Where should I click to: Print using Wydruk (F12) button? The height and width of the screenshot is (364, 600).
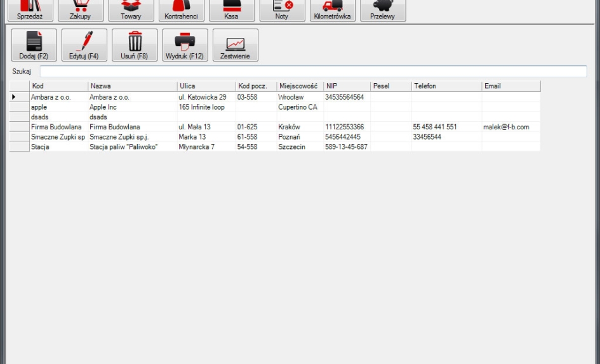pyautogui.click(x=185, y=45)
